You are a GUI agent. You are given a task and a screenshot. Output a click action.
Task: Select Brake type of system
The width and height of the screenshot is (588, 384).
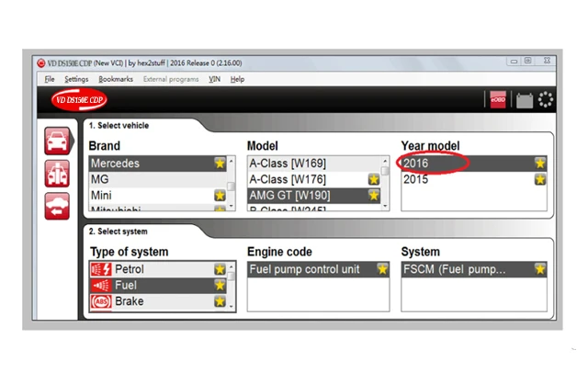(158, 301)
